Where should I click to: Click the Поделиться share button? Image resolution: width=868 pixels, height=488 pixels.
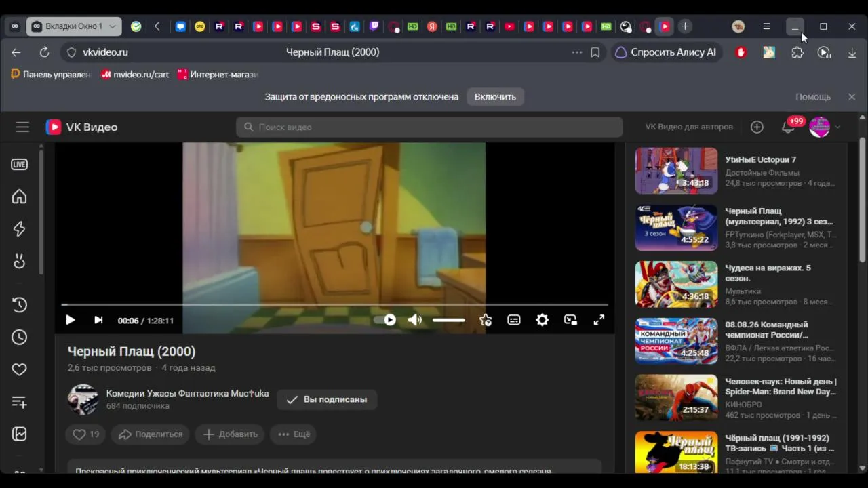(x=151, y=434)
